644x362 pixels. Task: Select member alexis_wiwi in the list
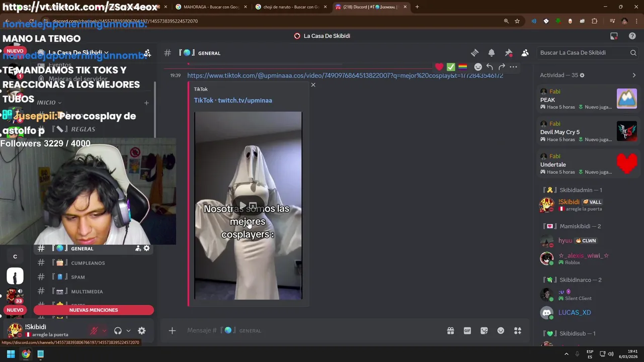(x=588, y=258)
